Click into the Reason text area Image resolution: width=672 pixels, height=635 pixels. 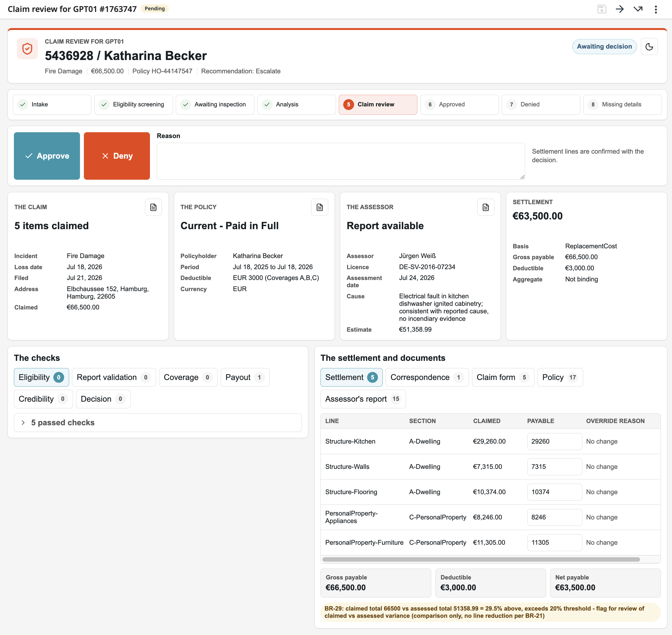(341, 161)
